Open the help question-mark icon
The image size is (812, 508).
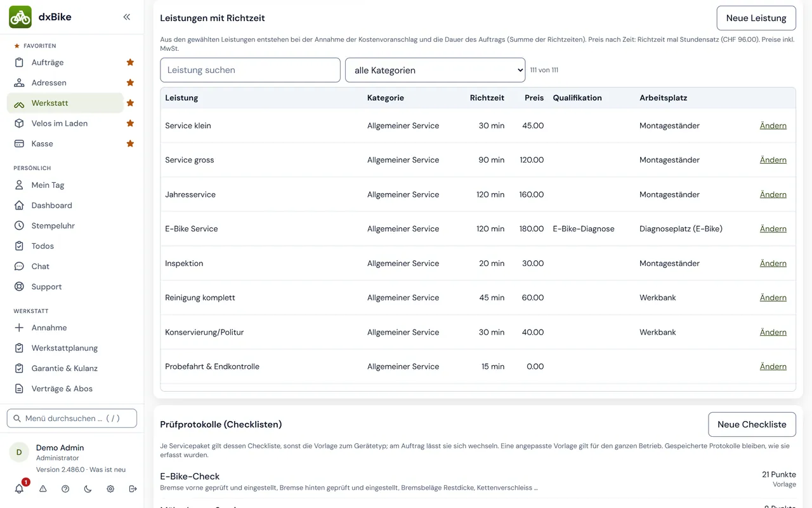(65, 489)
